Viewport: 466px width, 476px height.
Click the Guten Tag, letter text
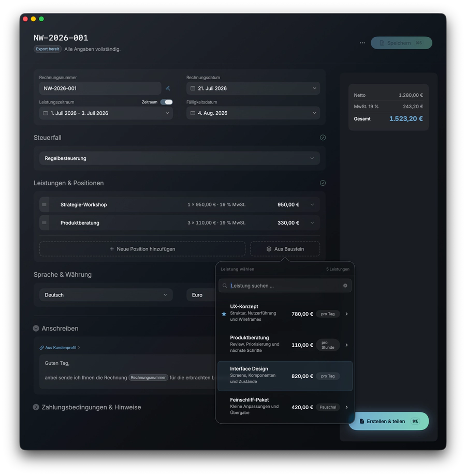point(57,363)
